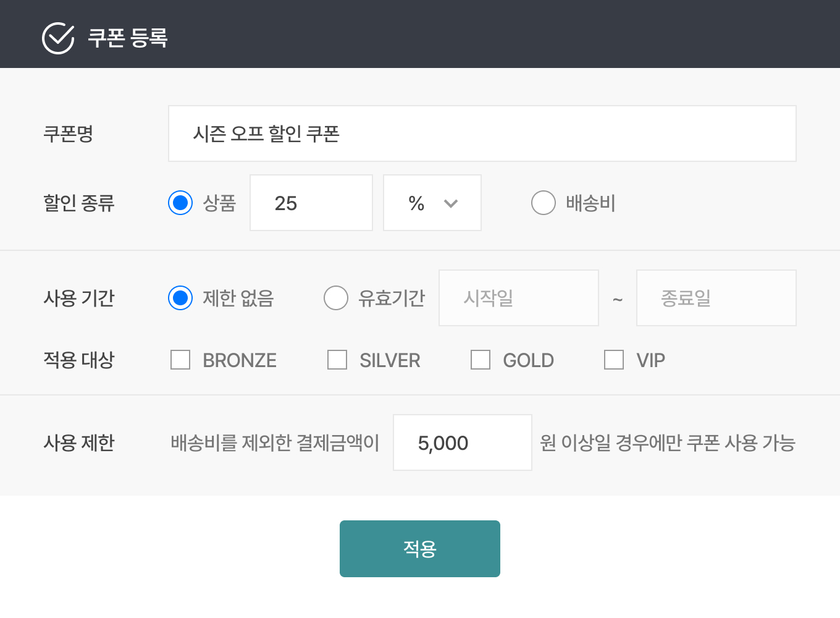Select the 유효기간 validity period option

pyautogui.click(x=336, y=298)
